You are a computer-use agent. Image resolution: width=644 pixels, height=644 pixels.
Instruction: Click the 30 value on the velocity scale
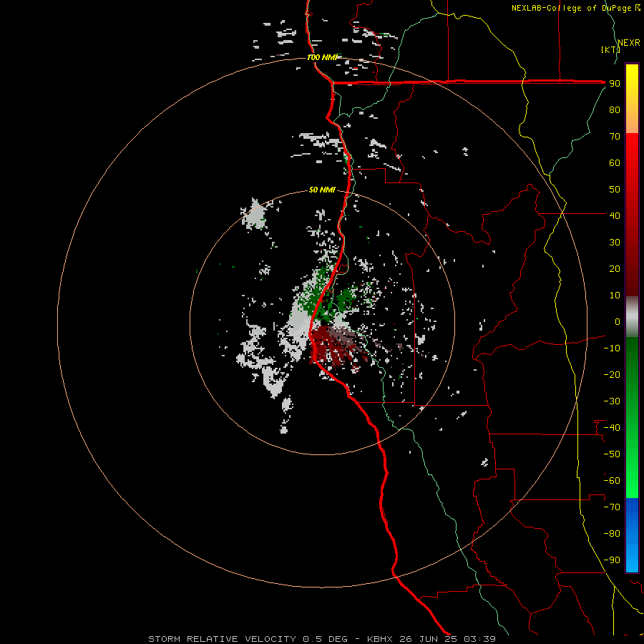615,243
